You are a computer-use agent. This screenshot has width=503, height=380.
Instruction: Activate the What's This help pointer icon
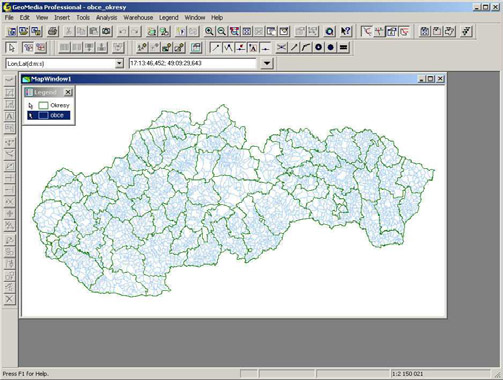(x=346, y=31)
